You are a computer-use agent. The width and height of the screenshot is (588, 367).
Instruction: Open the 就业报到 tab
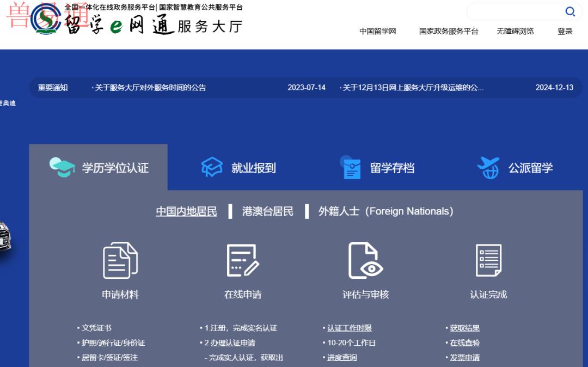tap(253, 168)
